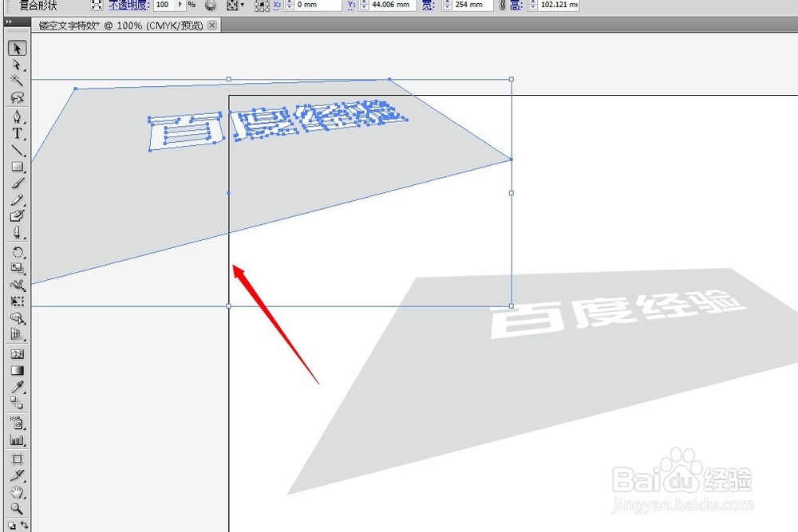Click the X: transform panel link
The height and width of the screenshot is (532, 798).
tap(276, 5)
